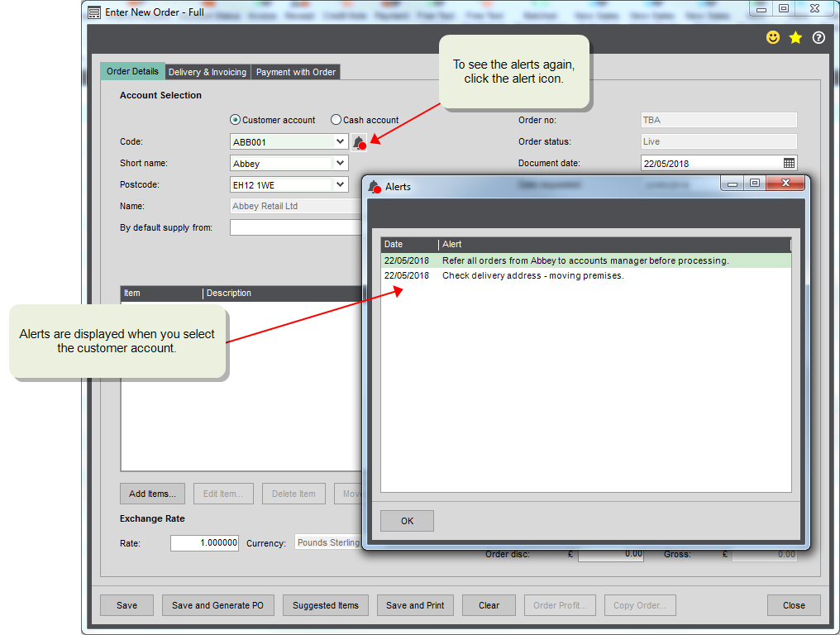
Task: Click the yellow star favorites icon
Action: [795, 37]
